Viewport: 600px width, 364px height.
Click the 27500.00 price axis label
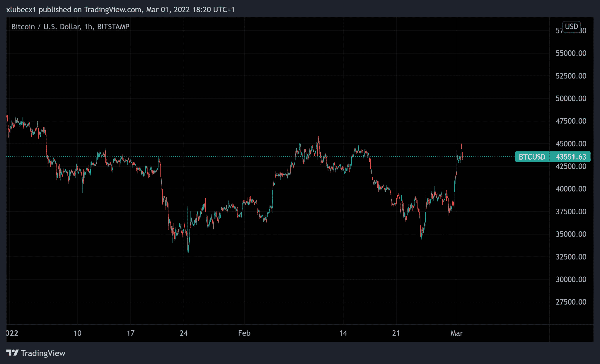coord(571,302)
